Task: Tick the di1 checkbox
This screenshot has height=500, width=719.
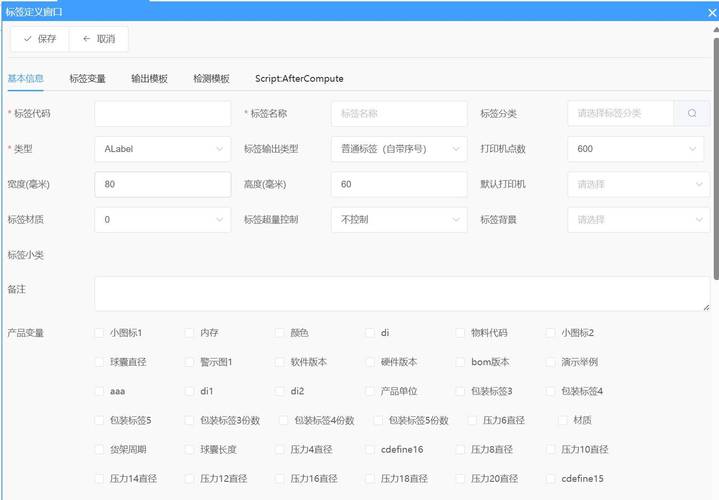Action: click(189, 391)
